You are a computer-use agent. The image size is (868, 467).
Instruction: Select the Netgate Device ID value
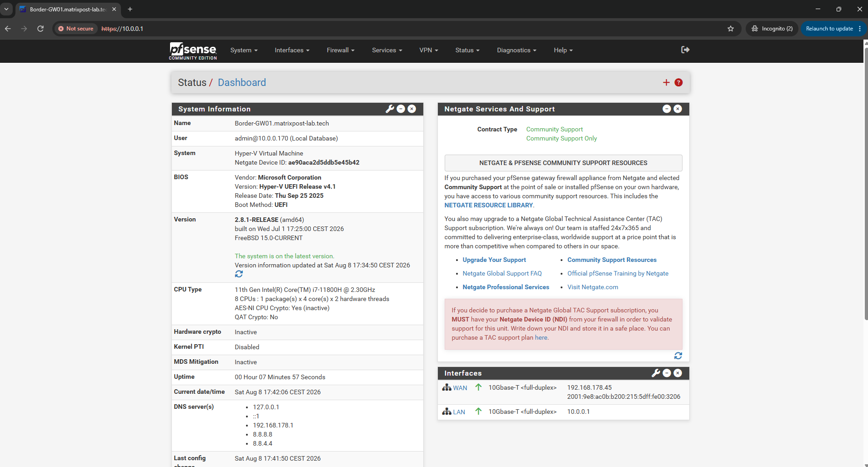point(324,162)
